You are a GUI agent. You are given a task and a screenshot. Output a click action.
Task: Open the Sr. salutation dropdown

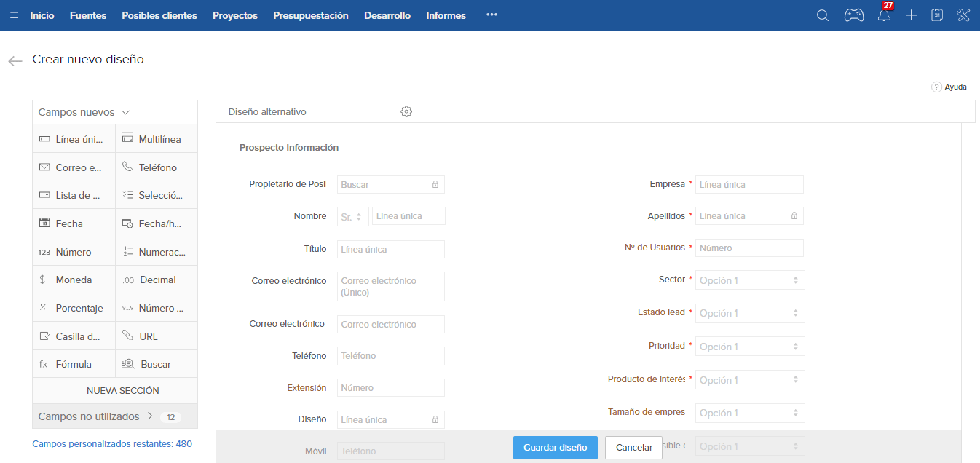point(352,216)
